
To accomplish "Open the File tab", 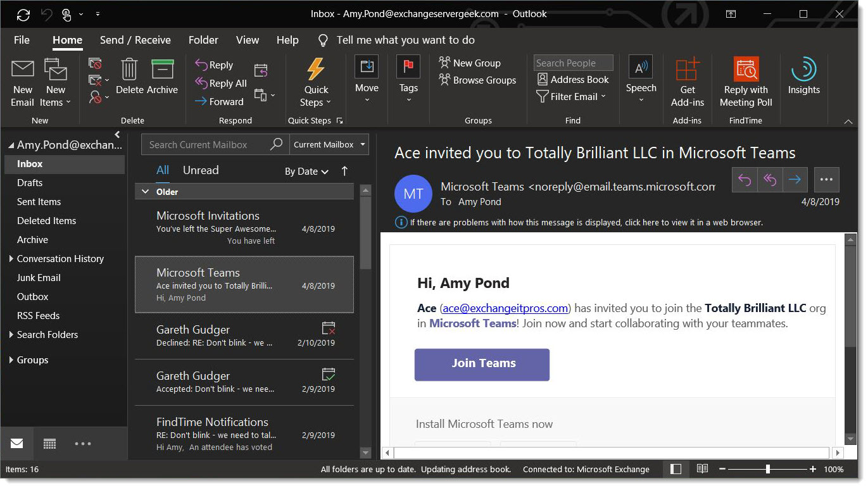I will (x=22, y=40).
